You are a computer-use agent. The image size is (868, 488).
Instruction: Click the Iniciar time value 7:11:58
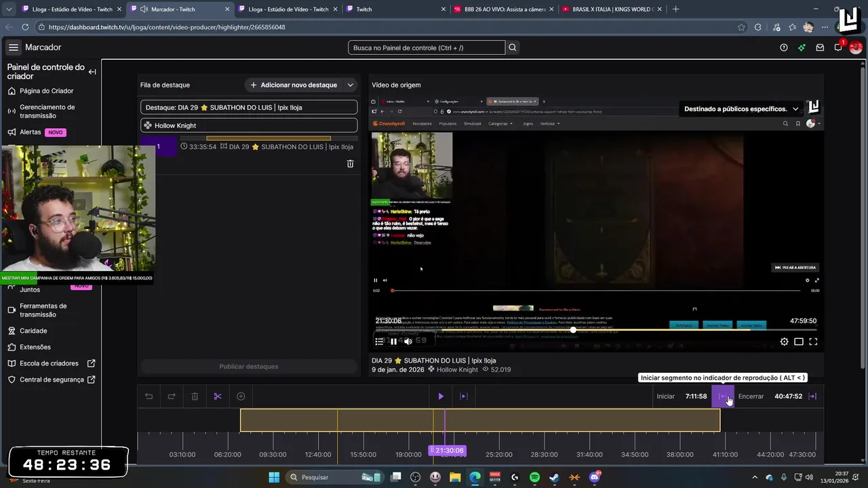pos(696,396)
